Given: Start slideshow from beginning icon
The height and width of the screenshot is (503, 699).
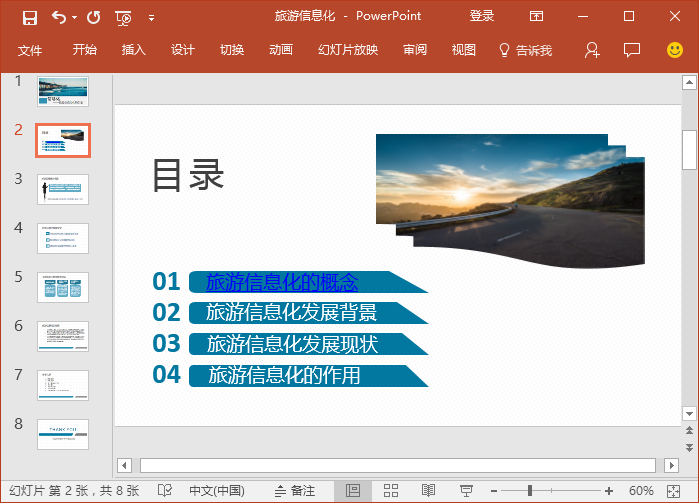Looking at the screenshot, I should 123,18.
